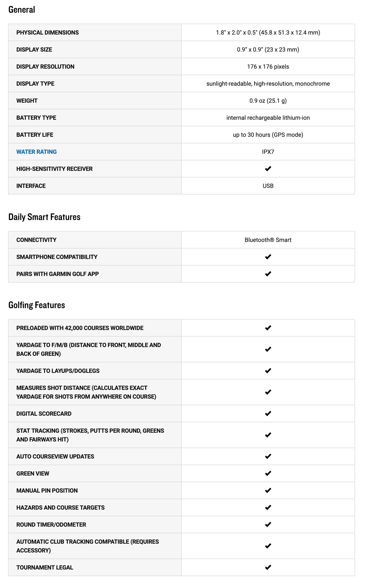Click the Manual Pin Position checkmark
Screen dimensions: 365x588
(x=268, y=490)
